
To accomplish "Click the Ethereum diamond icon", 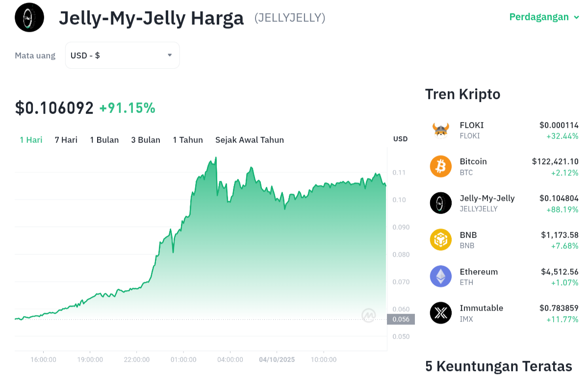I will 440,276.
